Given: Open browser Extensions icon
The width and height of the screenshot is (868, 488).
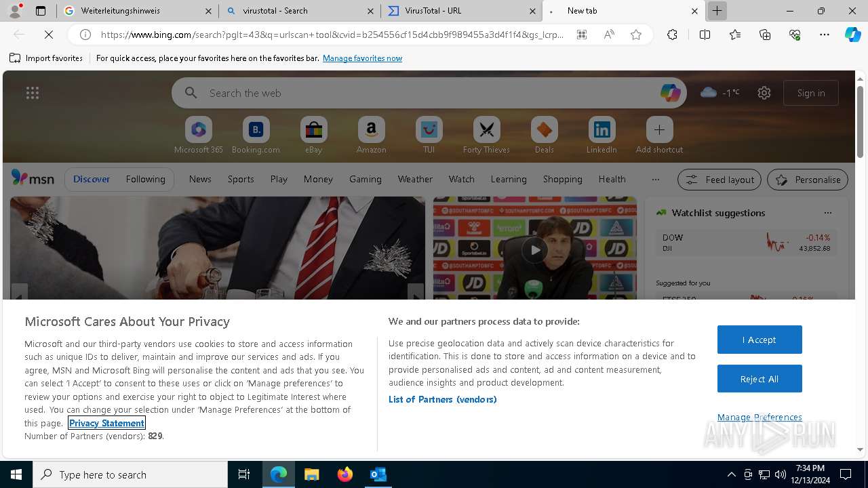Looking at the screenshot, I should pos(672,35).
